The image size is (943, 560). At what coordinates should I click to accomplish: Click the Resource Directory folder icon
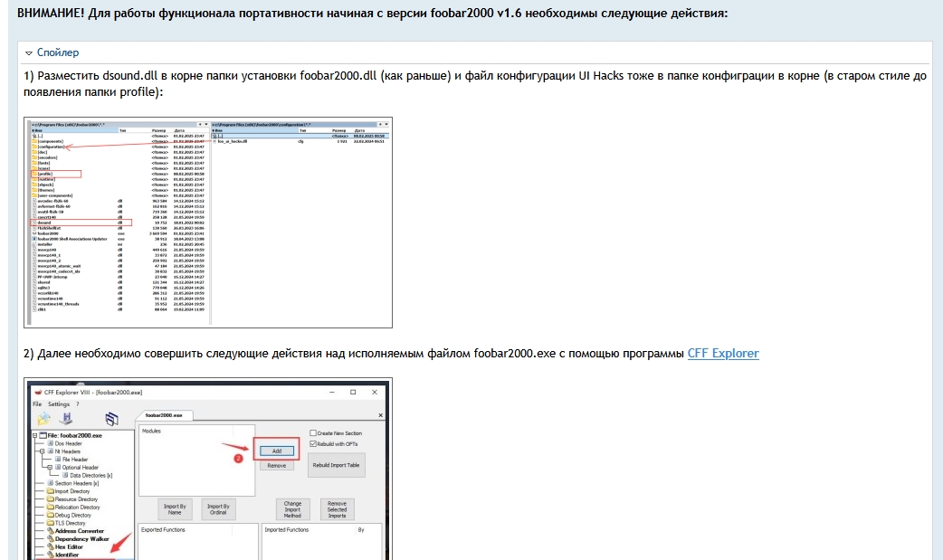[51, 498]
